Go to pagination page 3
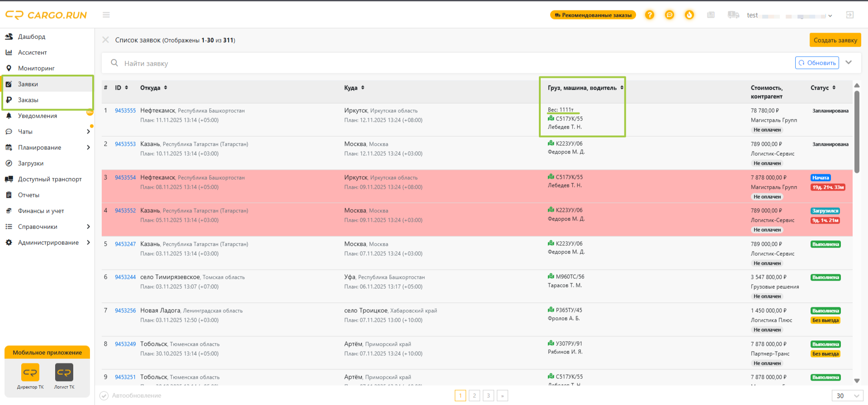This screenshot has height=405, width=868. pyautogui.click(x=488, y=395)
